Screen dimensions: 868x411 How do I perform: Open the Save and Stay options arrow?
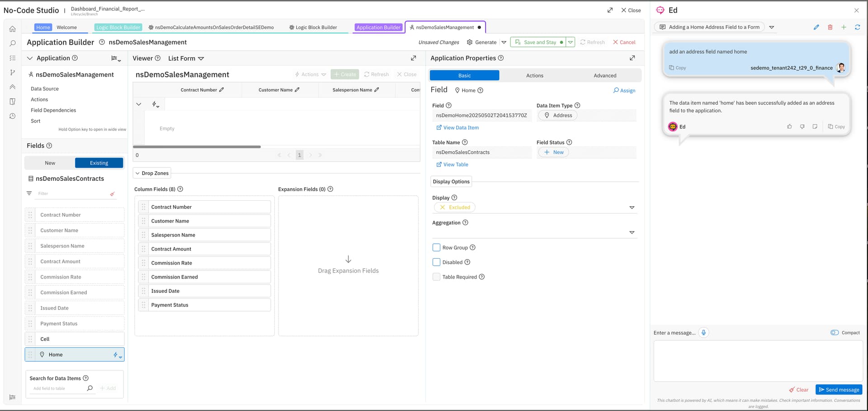(x=571, y=42)
